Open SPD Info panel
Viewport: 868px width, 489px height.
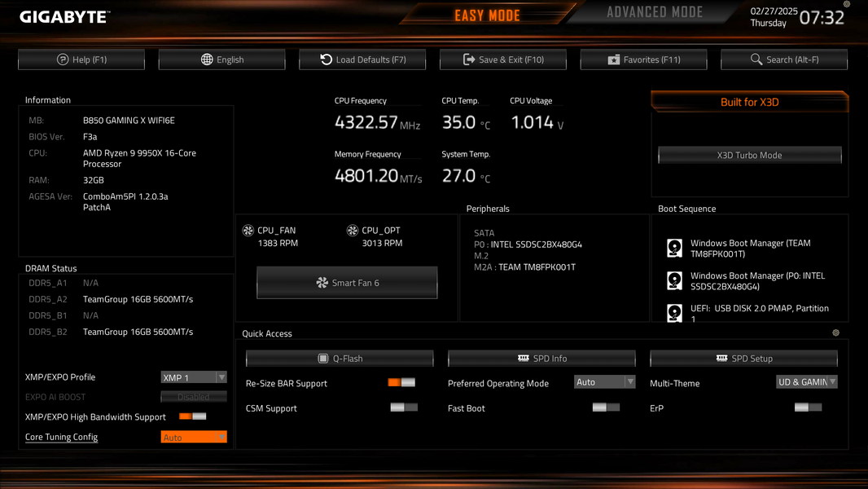542,359
